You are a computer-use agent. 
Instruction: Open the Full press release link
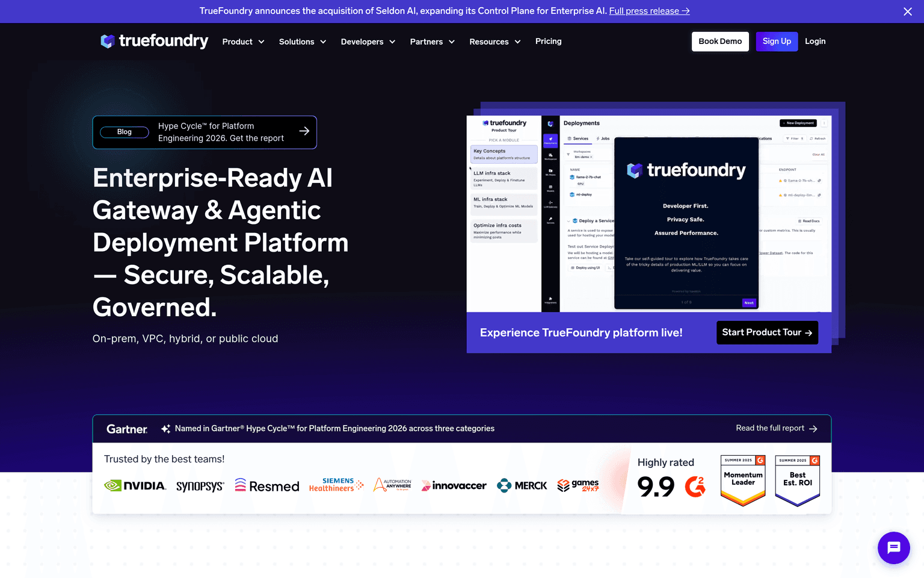click(x=649, y=11)
